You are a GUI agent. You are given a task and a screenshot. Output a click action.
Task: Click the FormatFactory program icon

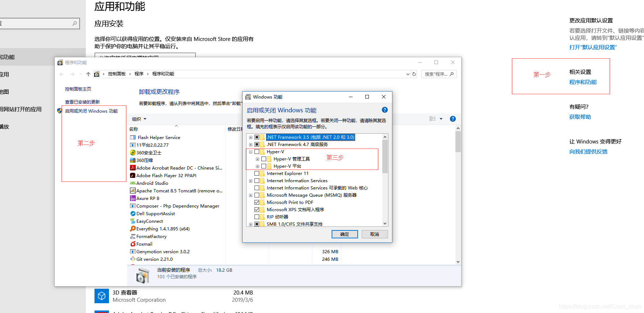click(133, 236)
